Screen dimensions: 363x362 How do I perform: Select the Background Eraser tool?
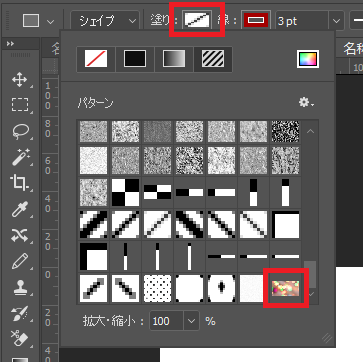[x=19, y=339]
